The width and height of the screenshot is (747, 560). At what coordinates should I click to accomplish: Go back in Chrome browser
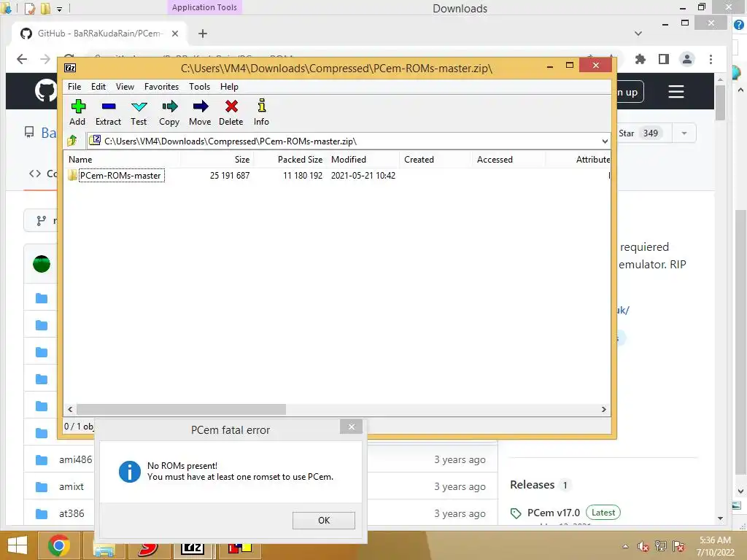pos(22,59)
